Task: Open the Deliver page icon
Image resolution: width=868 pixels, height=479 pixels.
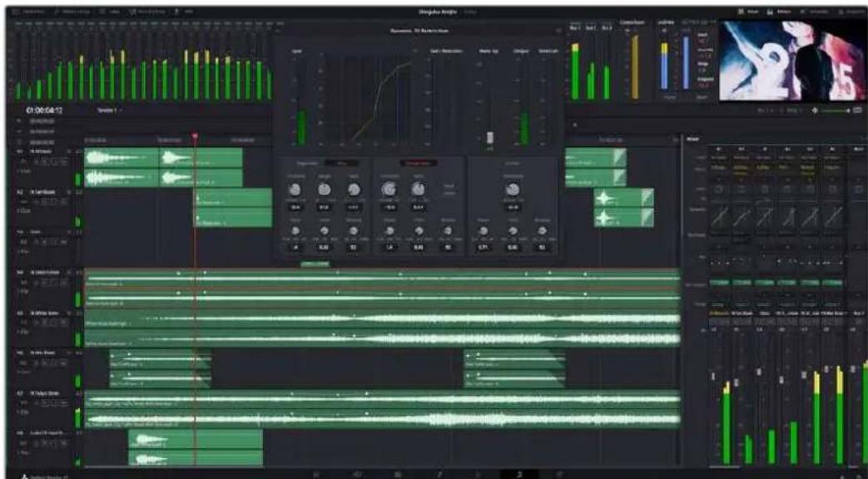Action: tap(559, 474)
